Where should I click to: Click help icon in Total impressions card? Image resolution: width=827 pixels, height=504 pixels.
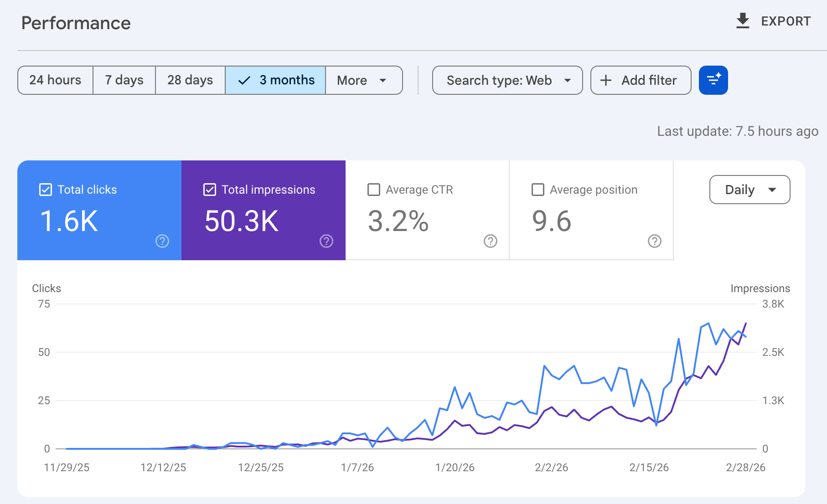coord(326,241)
